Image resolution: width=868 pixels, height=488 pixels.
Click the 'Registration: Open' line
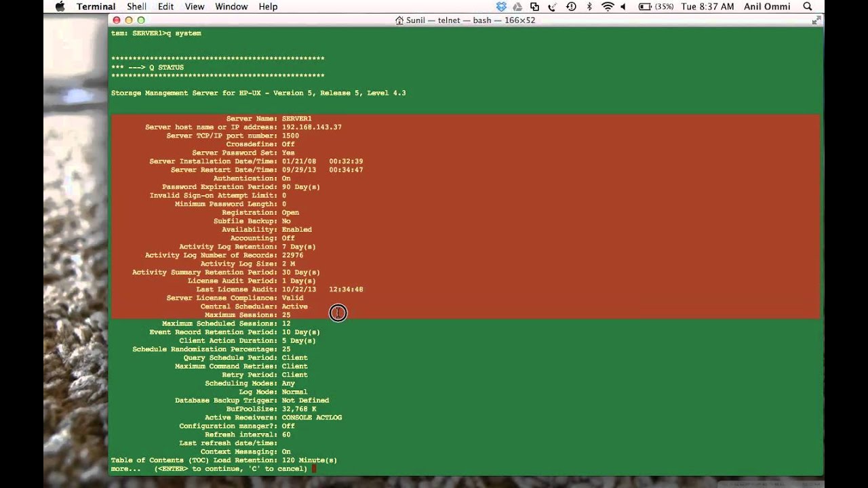[x=260, y=213]
